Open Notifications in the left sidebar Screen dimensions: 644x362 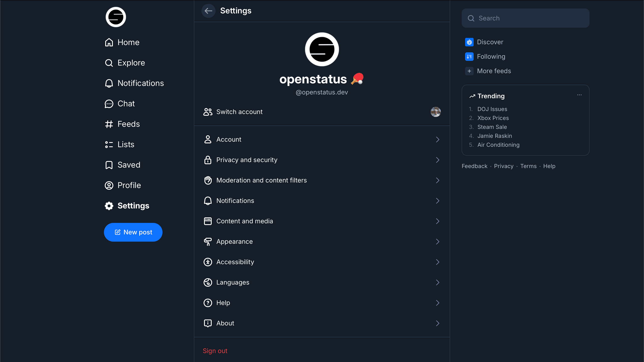pyautogui.click(x=134, y=83)
